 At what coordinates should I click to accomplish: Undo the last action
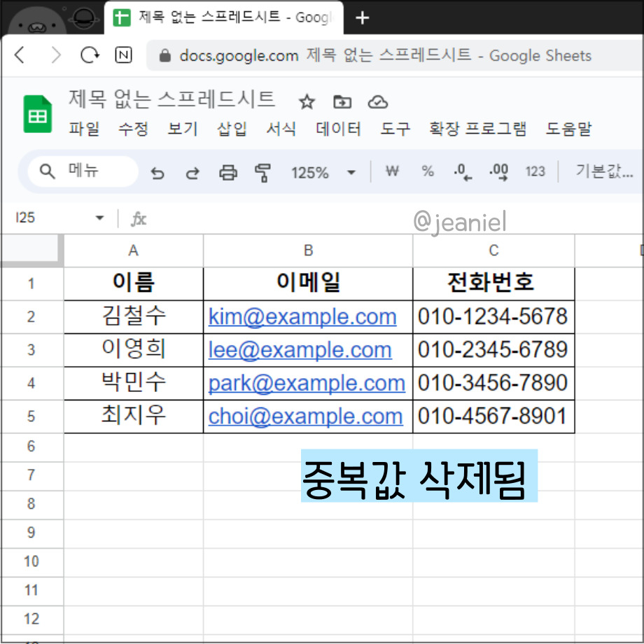pos(158,171)
